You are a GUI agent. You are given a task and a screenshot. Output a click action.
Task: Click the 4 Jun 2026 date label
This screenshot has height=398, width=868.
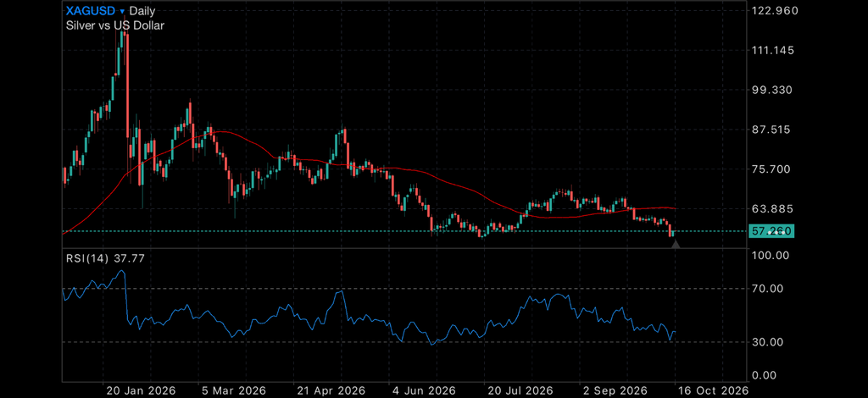coord(426,391)
